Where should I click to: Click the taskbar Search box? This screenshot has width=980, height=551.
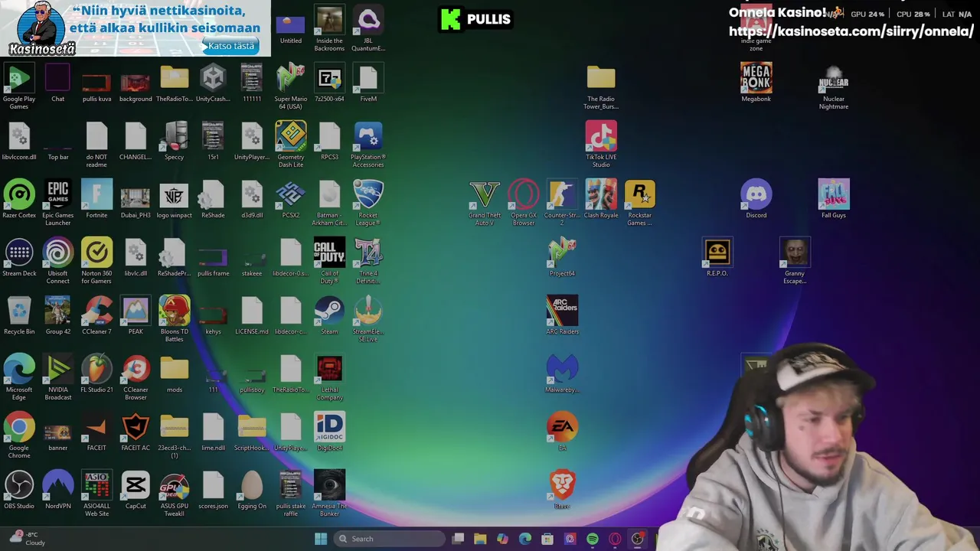click(388, 539)
